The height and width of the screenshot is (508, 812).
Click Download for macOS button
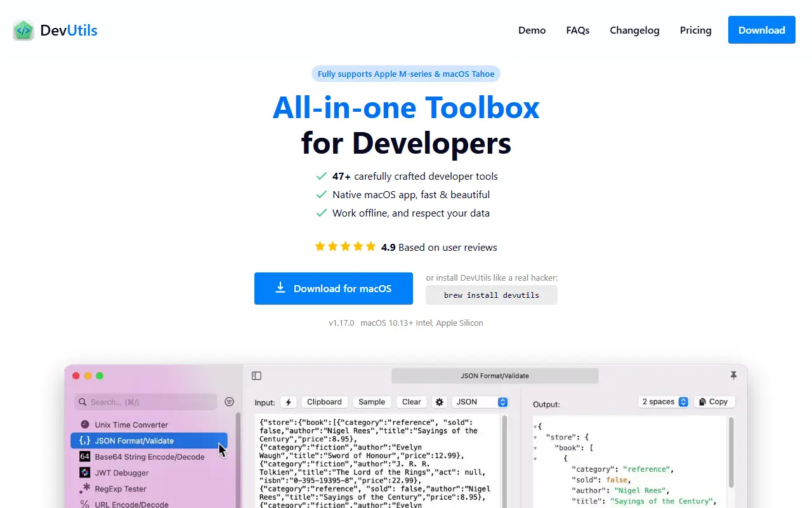coord(334,288)
